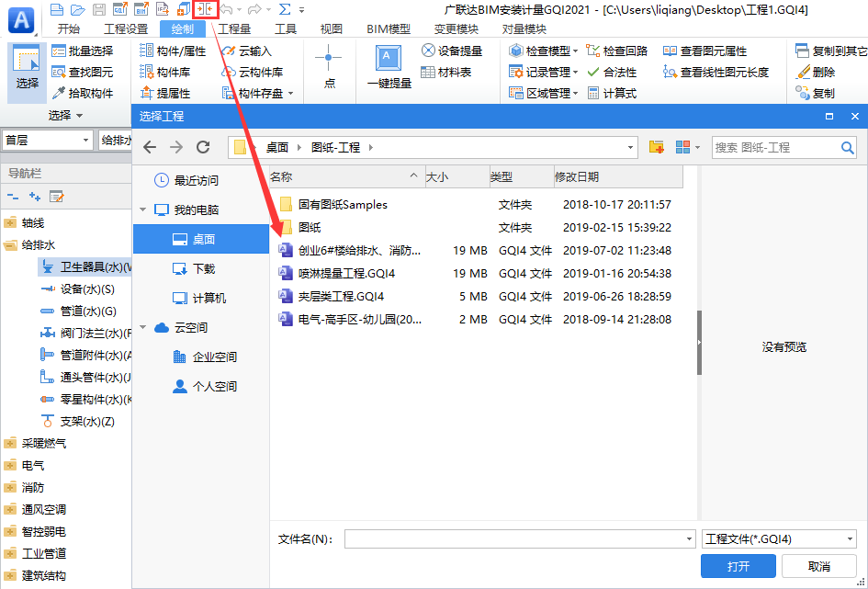Click the 打开 button
The image size is (868, 589).
pos(738,566)
